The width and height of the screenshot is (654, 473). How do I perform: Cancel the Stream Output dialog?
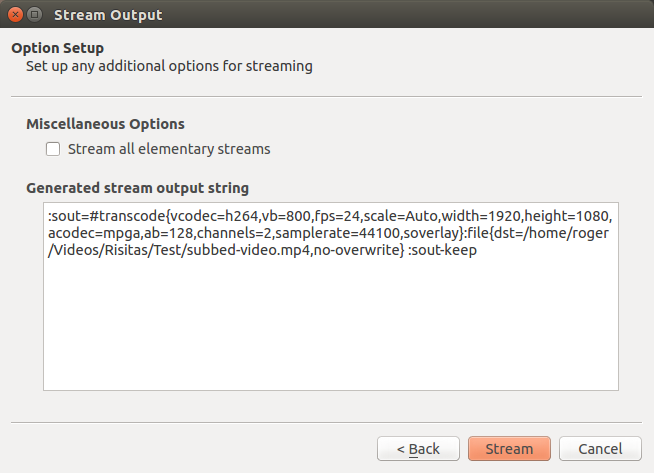[600, 449]
